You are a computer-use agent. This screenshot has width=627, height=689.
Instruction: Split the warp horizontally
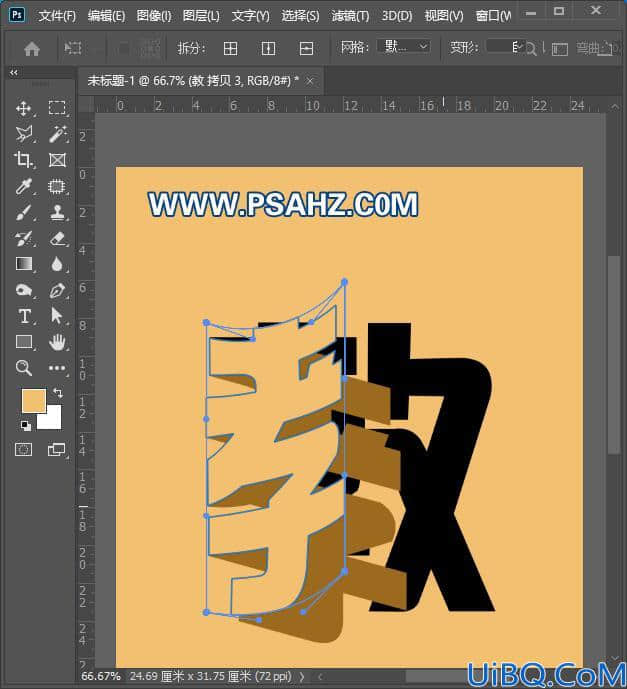coord(306,48)
